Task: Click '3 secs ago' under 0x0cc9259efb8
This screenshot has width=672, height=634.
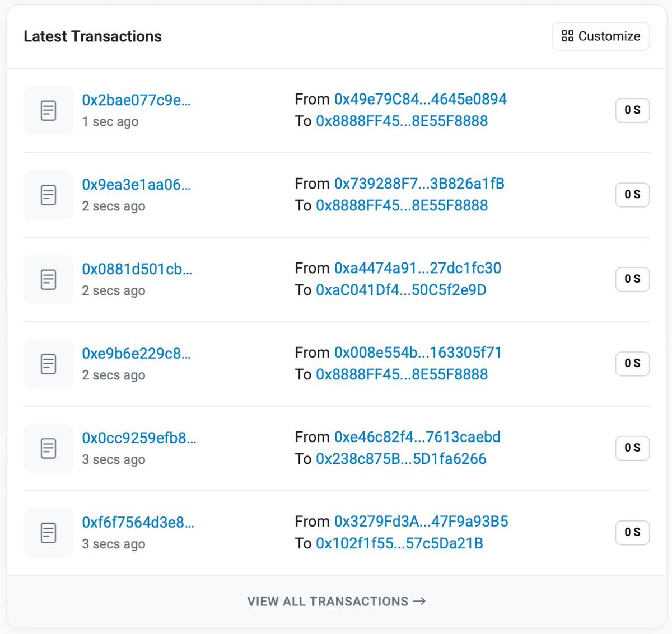Action: tap(113, 460)
